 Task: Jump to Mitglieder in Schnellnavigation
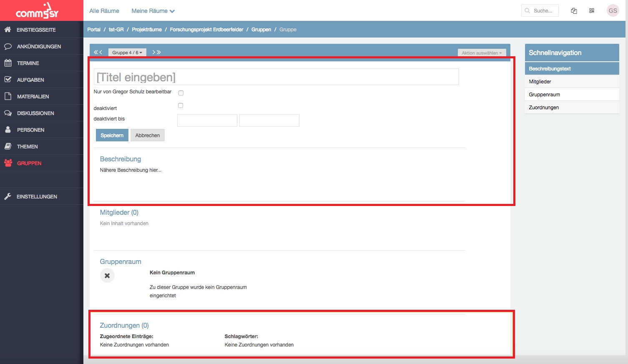572,81
